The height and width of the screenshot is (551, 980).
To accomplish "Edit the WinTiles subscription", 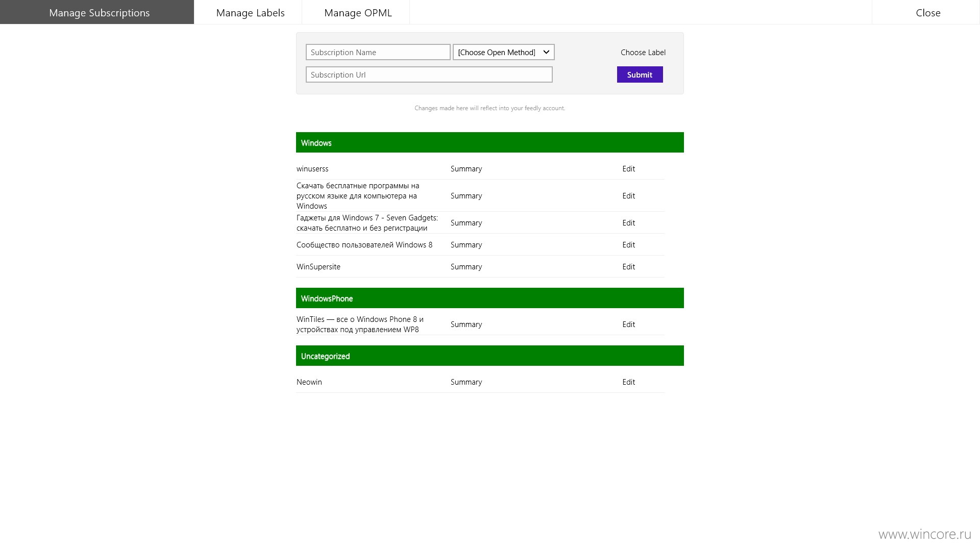I will tap(629, 324).
